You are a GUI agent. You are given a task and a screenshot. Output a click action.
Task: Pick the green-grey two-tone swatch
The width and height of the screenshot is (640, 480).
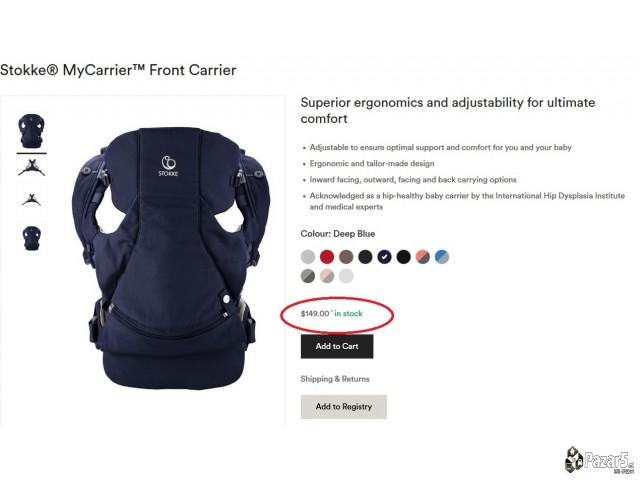[x=308, y=276]
